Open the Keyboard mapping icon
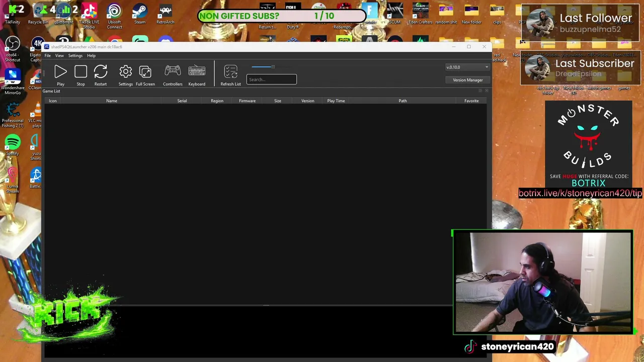 tap(197, 71)
